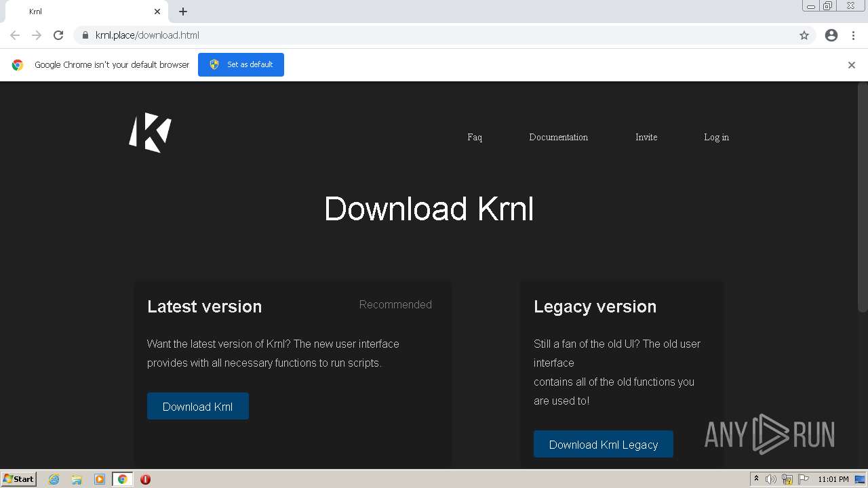868x488 pixels.
Task: Launch Internet Explorer from taskbar
Action: (x=54, y=479)
